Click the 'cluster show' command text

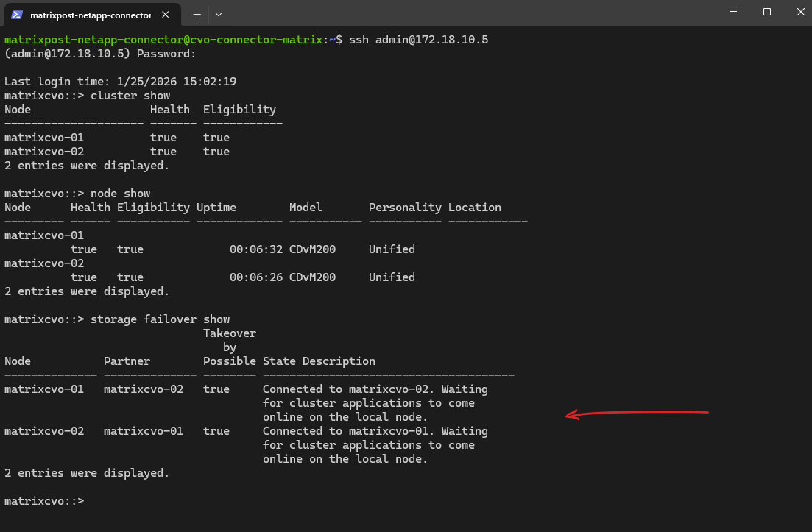click(130, 96)
